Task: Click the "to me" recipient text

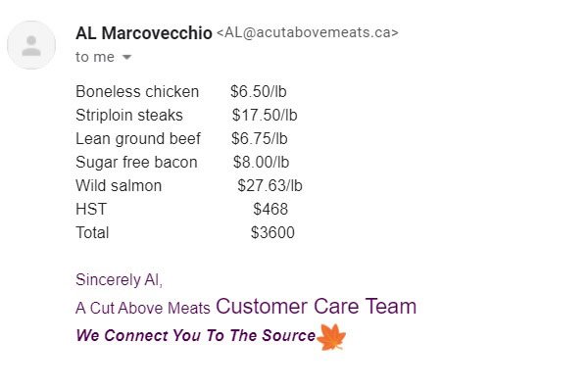Action: (x=95, y=57)
